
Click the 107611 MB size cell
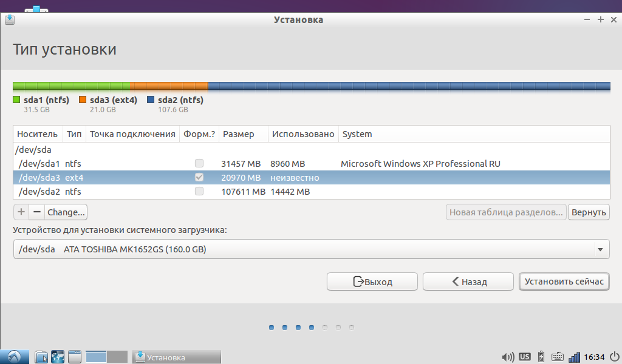(243, 192)
